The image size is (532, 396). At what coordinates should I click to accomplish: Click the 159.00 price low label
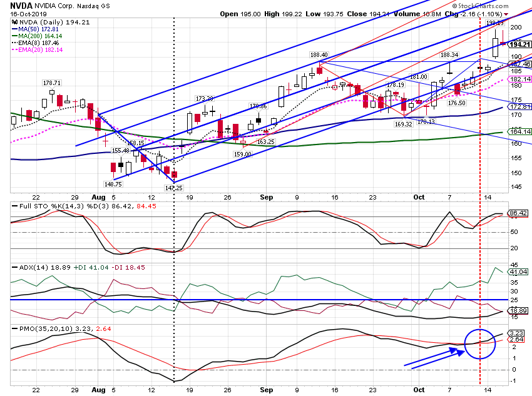click(x=243, y=155)
